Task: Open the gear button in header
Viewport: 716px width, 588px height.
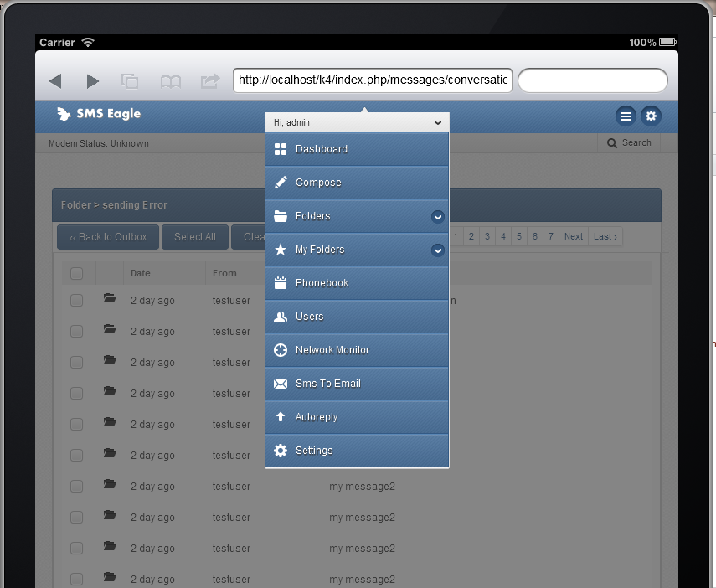Action: 651,116
